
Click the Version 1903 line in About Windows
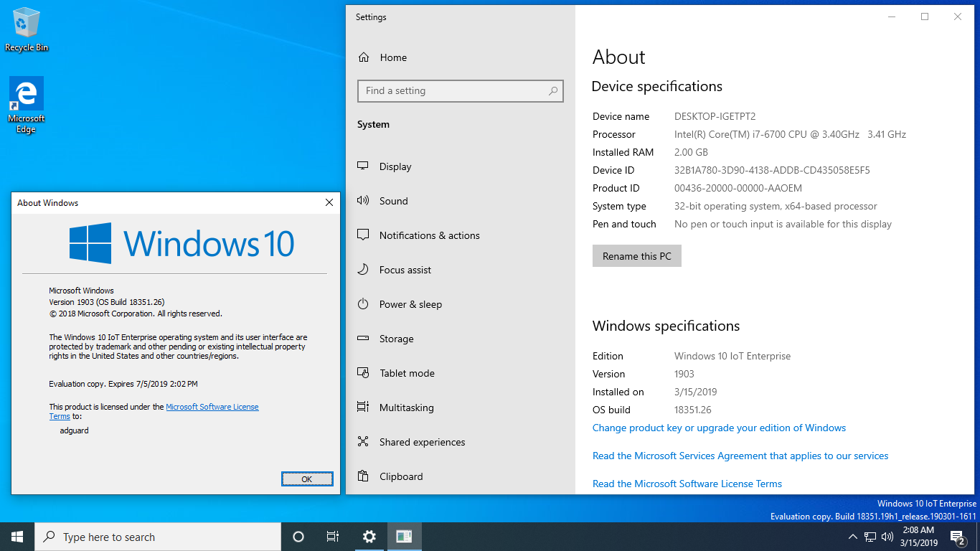(x=107, y=302)
